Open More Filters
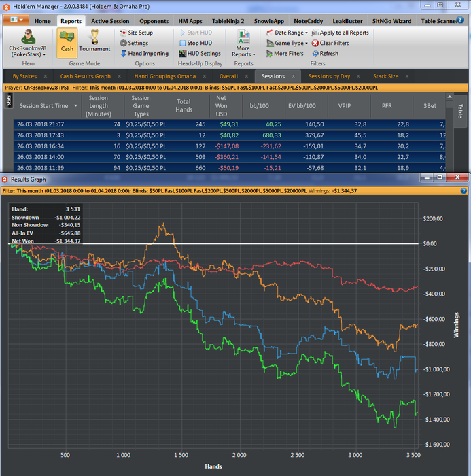The width and height of the screenshot is (471, 476). (285, 54)
